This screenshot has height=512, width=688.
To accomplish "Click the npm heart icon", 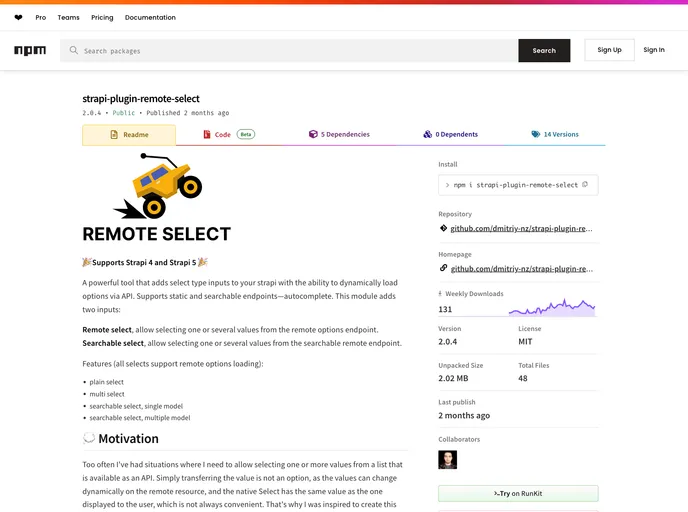I will point(18,18).
